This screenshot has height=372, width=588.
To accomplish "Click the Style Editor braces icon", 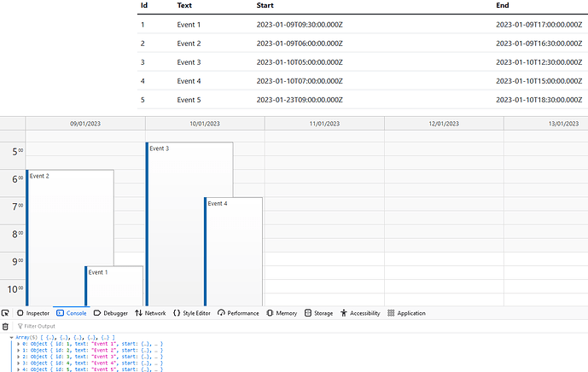I will coord(177,313).
